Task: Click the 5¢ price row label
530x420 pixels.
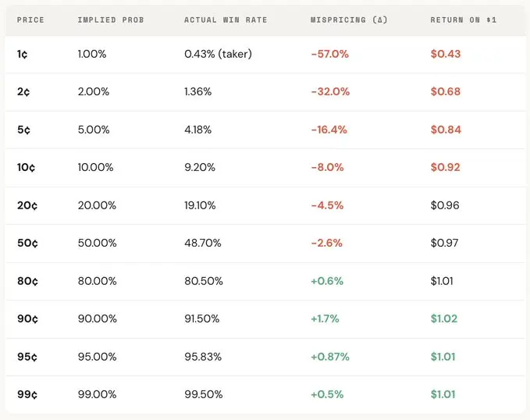Action: coord(24,130)
